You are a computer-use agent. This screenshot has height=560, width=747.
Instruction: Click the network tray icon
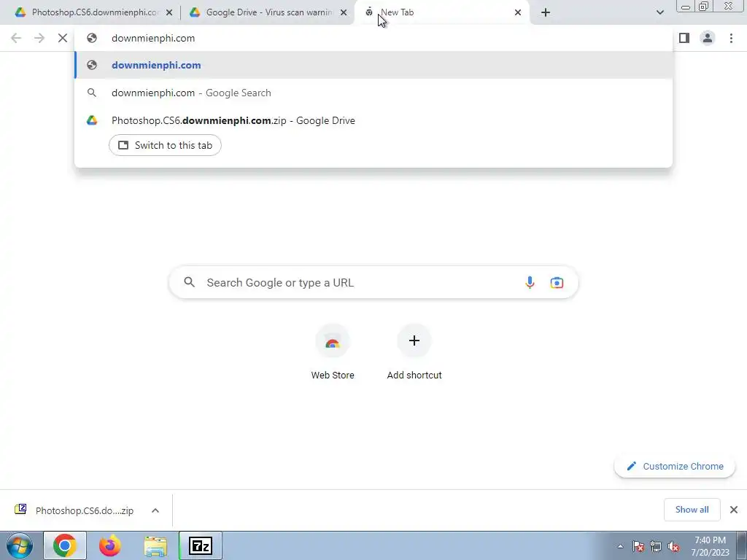(x=656, y=547)
